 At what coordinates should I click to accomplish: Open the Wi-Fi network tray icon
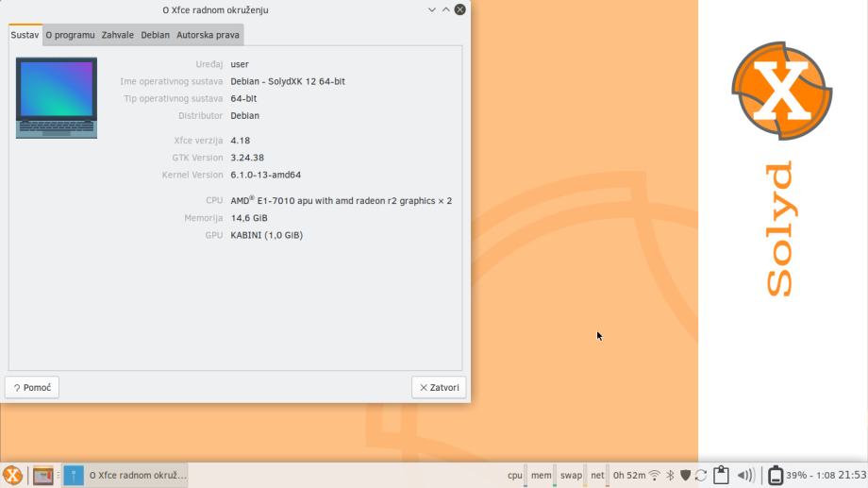click(655, 476)
